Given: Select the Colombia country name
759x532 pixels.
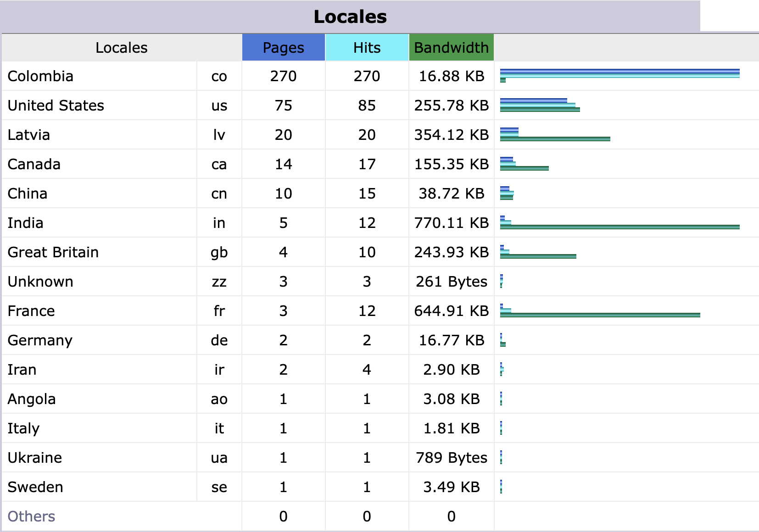Looking at the screenshot, I should (x=40, y=76).
